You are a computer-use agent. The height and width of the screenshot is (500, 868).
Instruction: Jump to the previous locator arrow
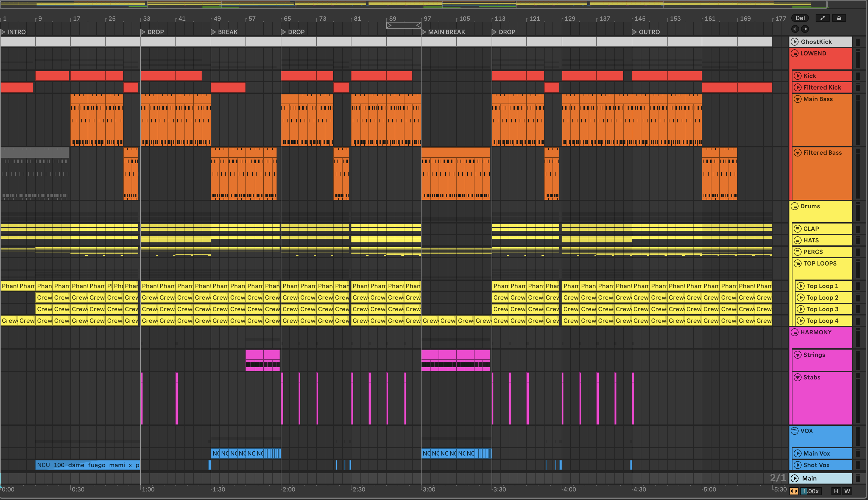[795, 29]
